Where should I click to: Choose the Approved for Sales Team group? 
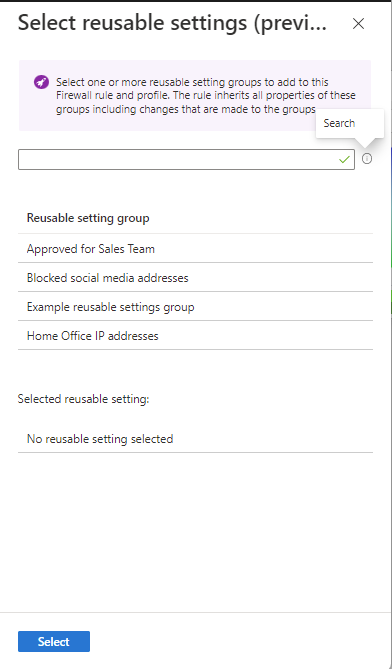click(x=195, y=249)
